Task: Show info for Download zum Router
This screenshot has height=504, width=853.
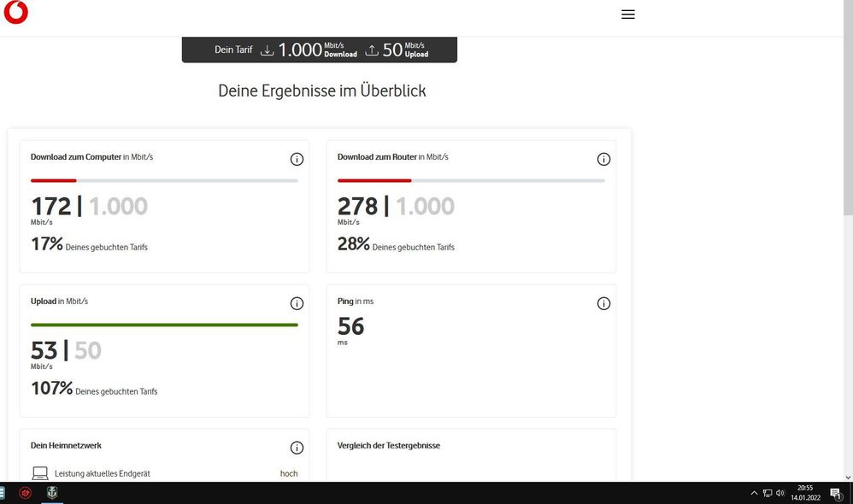Action: [603, 159]
